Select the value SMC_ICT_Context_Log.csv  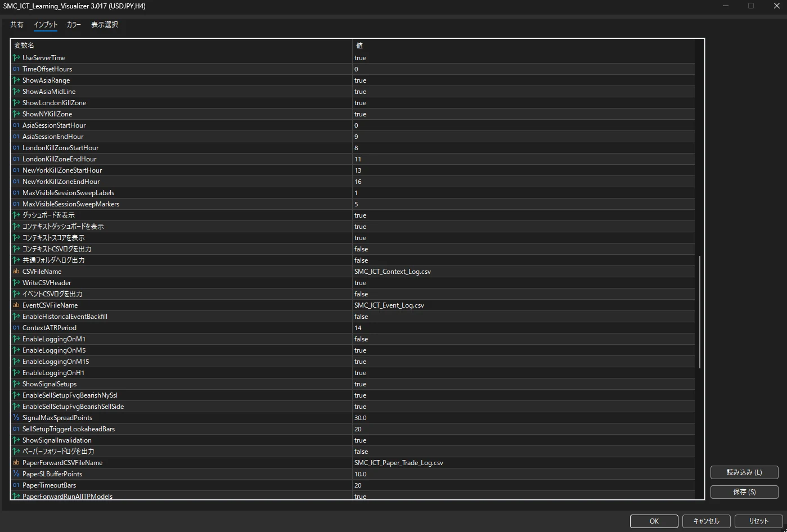[393, 272]
